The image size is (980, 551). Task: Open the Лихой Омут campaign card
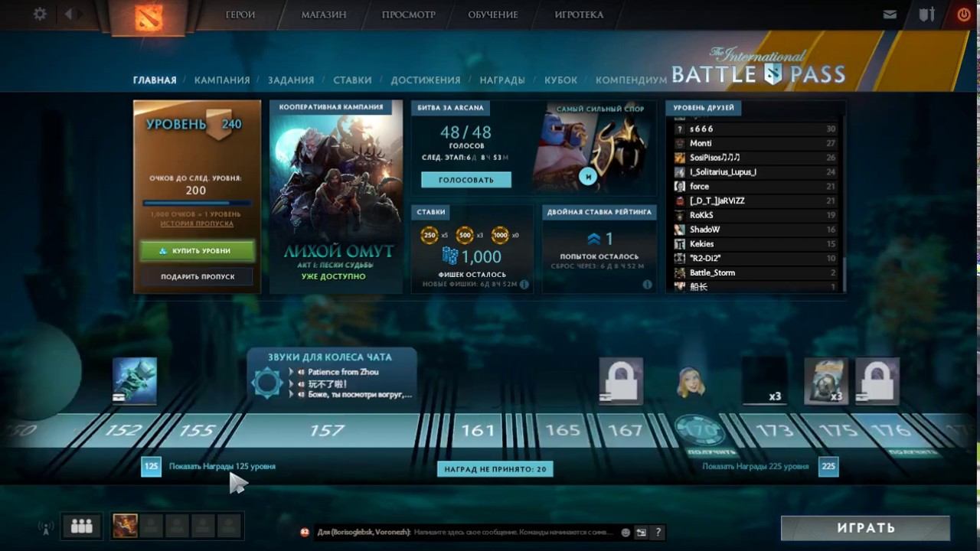pos(335,197)
